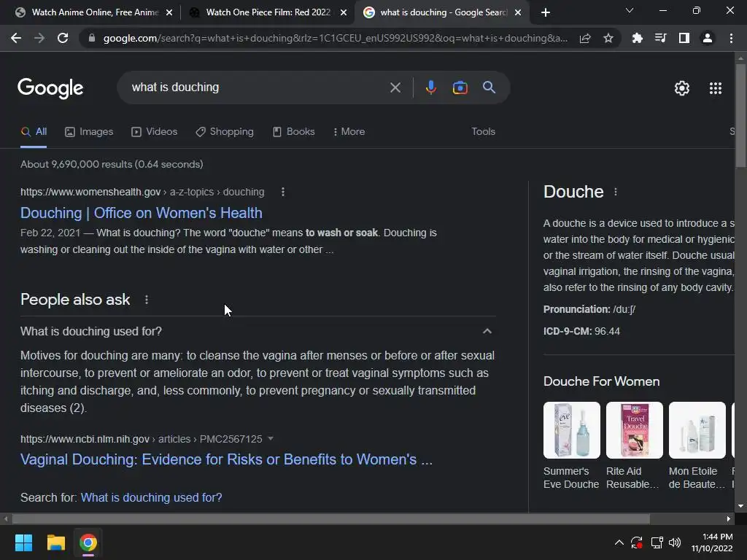Viewport: 747px width, 560px height.
Task: Clear the search box with the X
Action: coord(395,87)
